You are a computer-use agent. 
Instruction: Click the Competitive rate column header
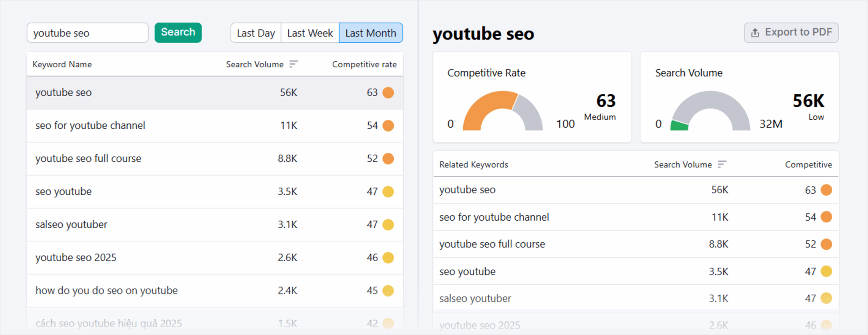pos(364,64)
